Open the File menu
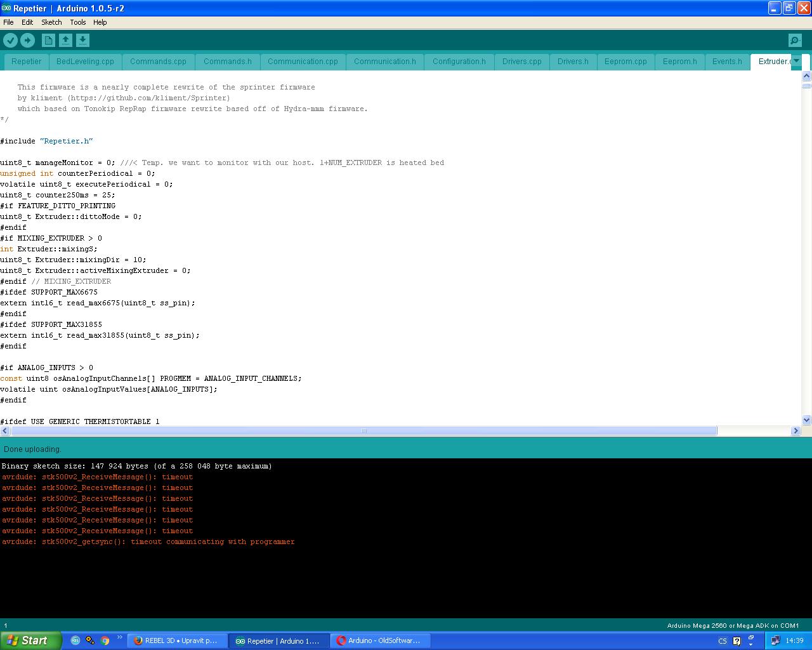Viewport: 812px width, 650px height. [x=8, y=22]
